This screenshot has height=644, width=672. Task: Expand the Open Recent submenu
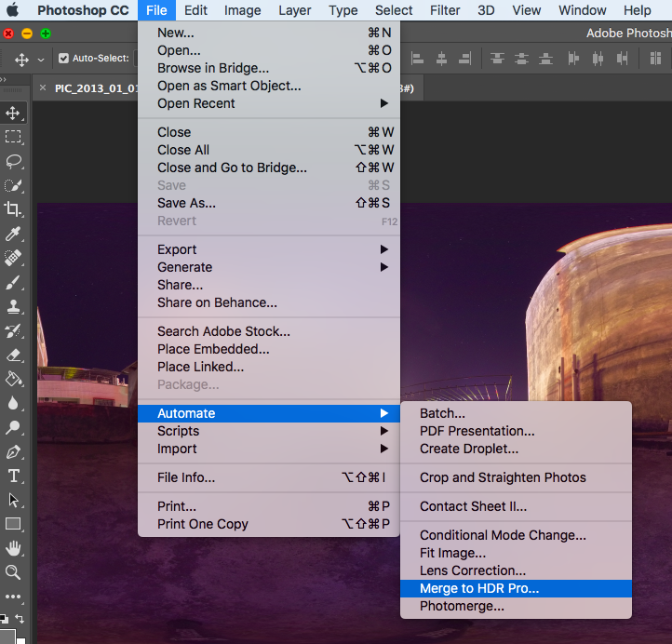[269, 103]
